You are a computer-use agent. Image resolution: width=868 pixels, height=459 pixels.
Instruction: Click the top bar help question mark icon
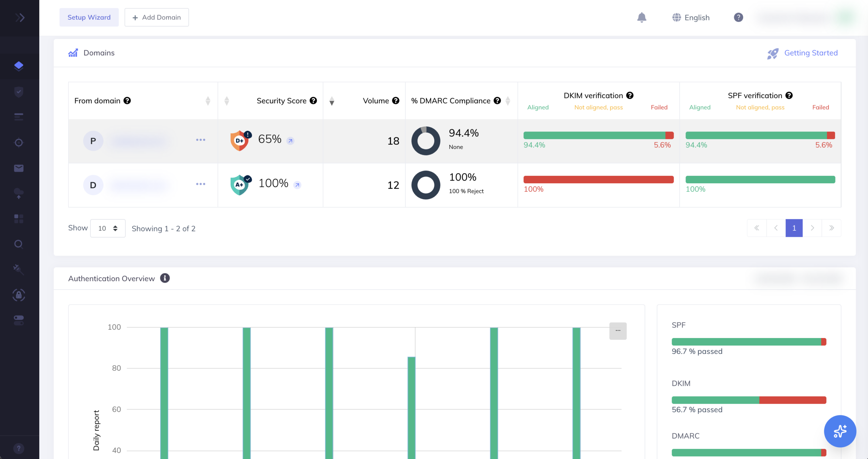click(x=738, y=17)
